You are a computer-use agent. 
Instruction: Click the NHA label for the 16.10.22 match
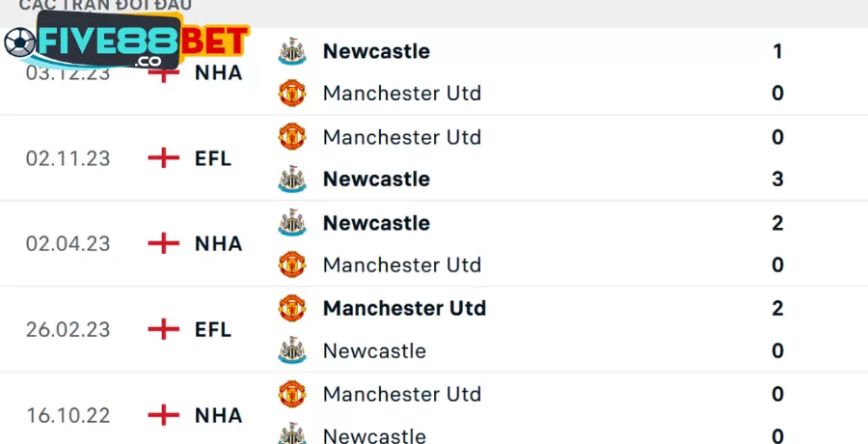[x=218, y=415]
